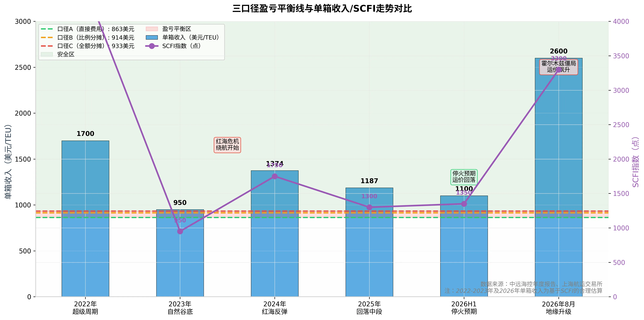Click the SCFI line point at 2023年
Viewport: 644px width, 320px height.
(180, 231)
